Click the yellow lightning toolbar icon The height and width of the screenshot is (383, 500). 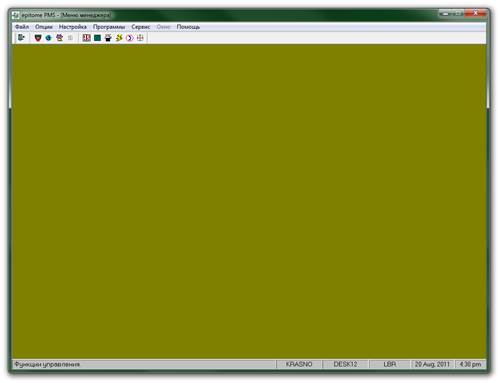tap(119, 38)
